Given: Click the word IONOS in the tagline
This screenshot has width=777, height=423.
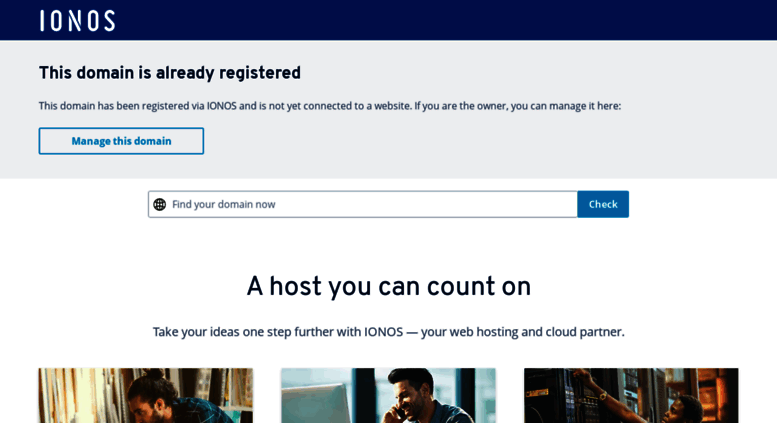Looking at the screenshot, I should [x=383, y=332].
